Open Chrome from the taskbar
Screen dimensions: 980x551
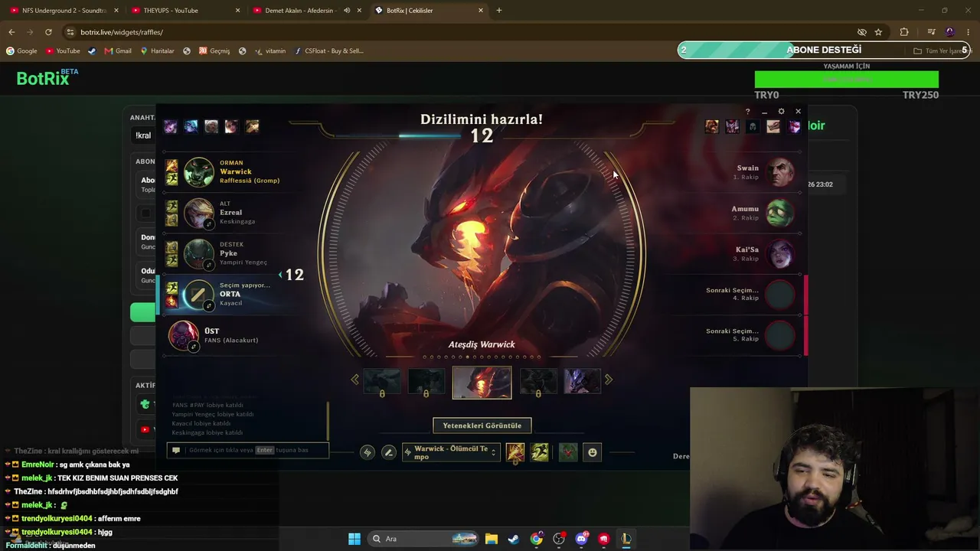click(536, 539)
